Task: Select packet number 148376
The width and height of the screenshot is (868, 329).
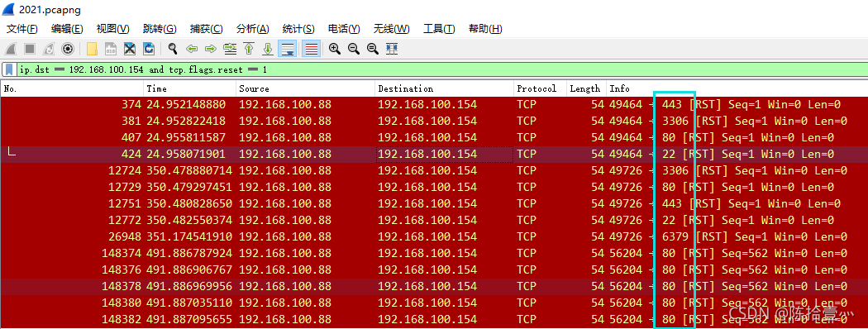Action: point(434,269)
